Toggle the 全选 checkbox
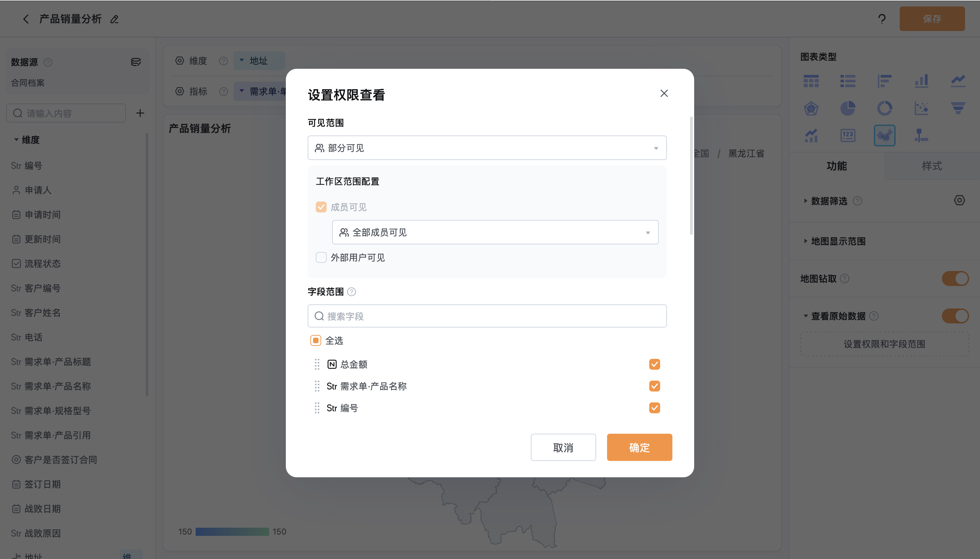Viewport: 980px width, 559px height. 315,340
